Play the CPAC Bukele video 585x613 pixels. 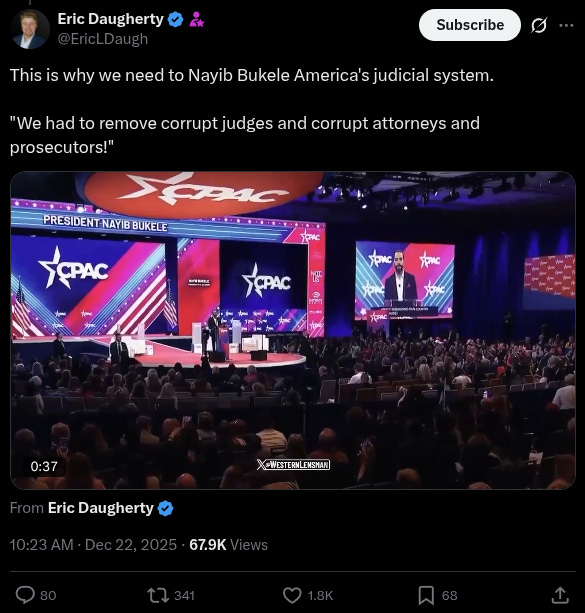[x=293, y=330]
